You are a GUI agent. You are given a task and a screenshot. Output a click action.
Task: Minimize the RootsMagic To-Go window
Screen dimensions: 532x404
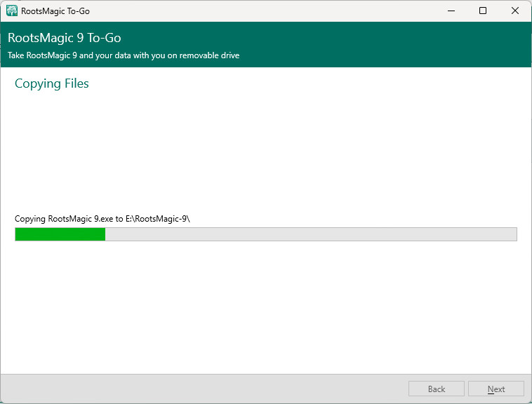(450, 11)
